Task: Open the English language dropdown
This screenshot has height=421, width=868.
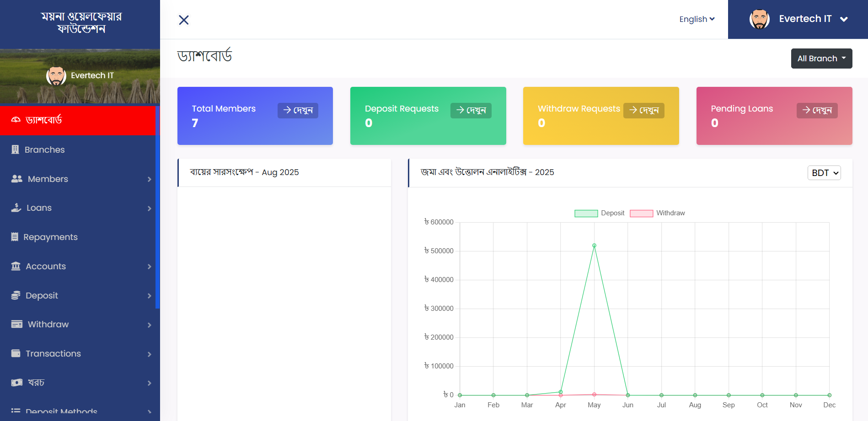Action: click(697, 19)
